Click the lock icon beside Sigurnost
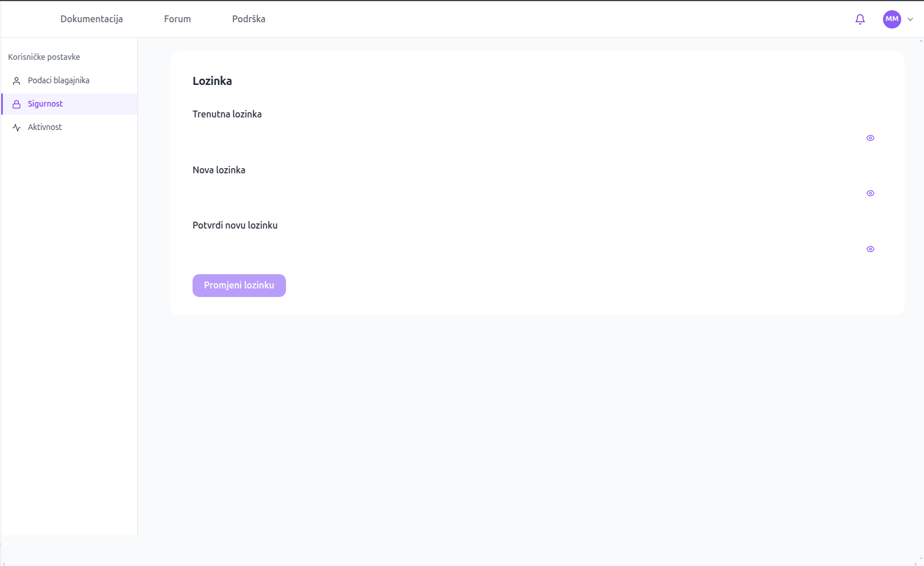 click(x=17, y=104)
